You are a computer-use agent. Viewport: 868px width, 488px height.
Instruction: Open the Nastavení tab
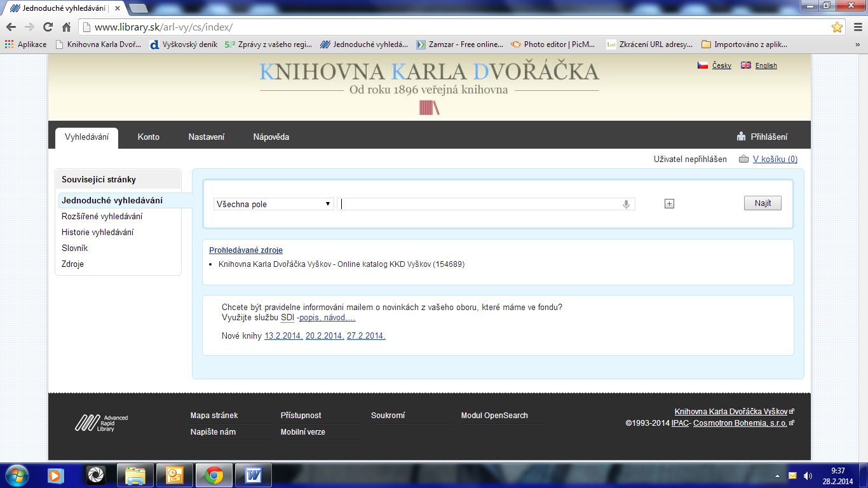[207, 137]
